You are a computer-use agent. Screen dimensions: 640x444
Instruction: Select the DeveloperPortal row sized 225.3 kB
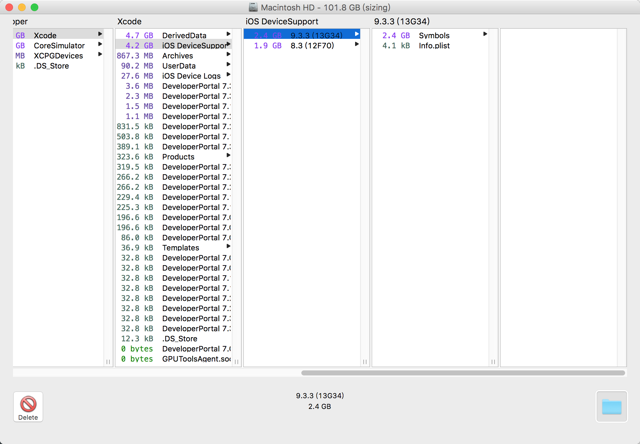point(174,207)
